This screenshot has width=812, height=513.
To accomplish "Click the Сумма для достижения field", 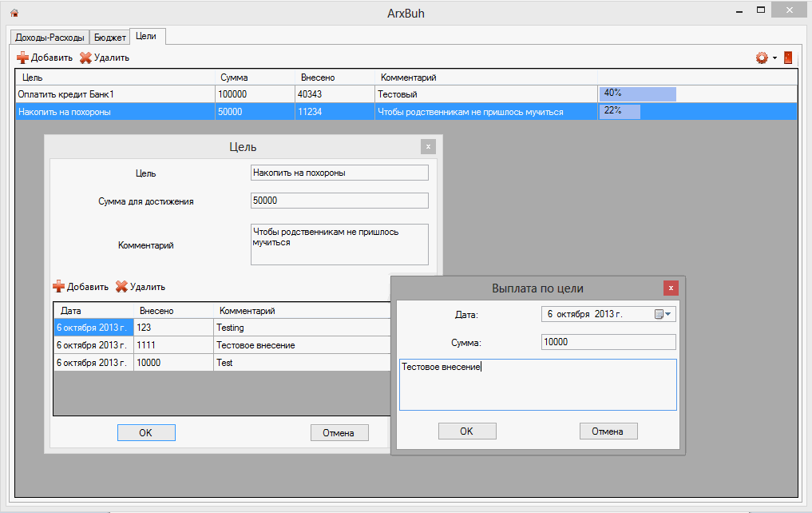I will click(339, 201).
